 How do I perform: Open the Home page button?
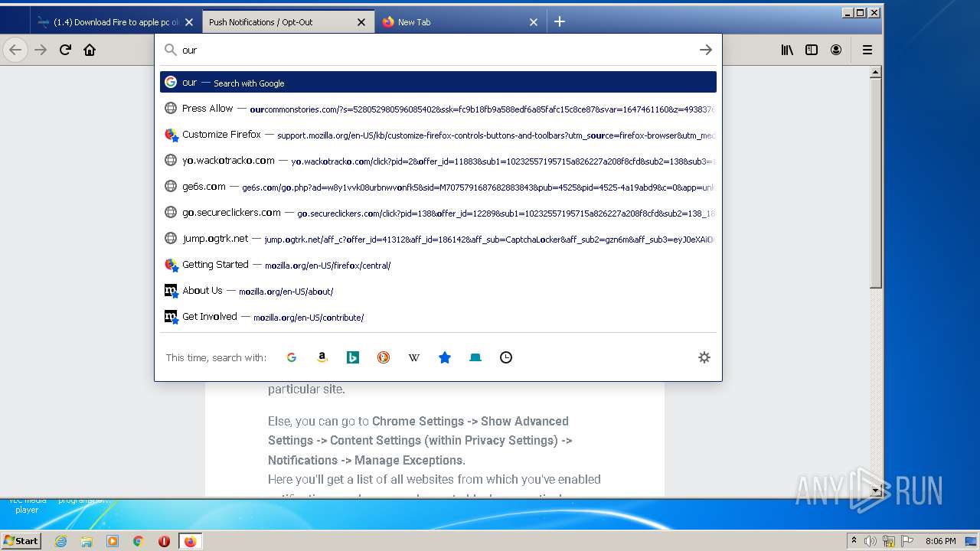90,50
